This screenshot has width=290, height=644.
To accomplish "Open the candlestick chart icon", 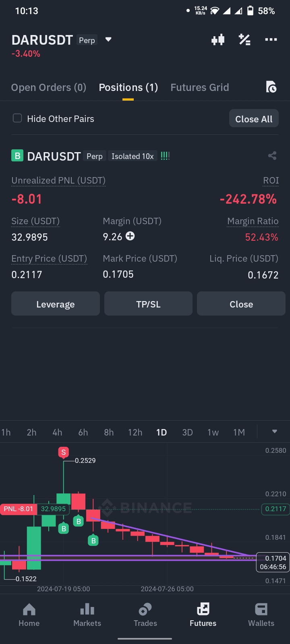I will 218,40.
